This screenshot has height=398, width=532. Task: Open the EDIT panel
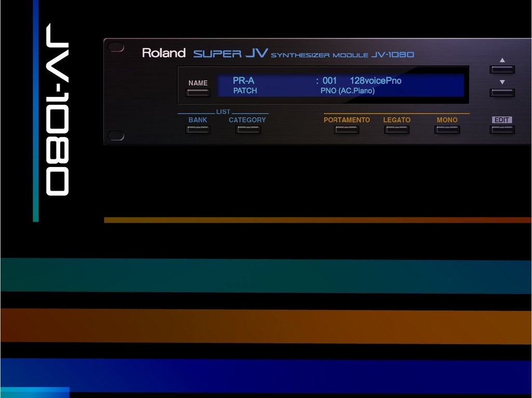coord(502,130)
